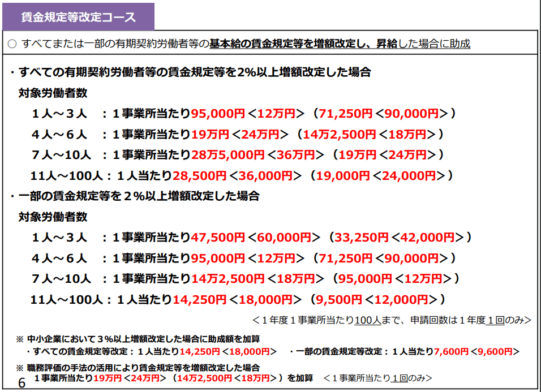Click 19万円 in the を加算 footnote line
This screenshot has width=541, height=392.
(x=108, y=378)
